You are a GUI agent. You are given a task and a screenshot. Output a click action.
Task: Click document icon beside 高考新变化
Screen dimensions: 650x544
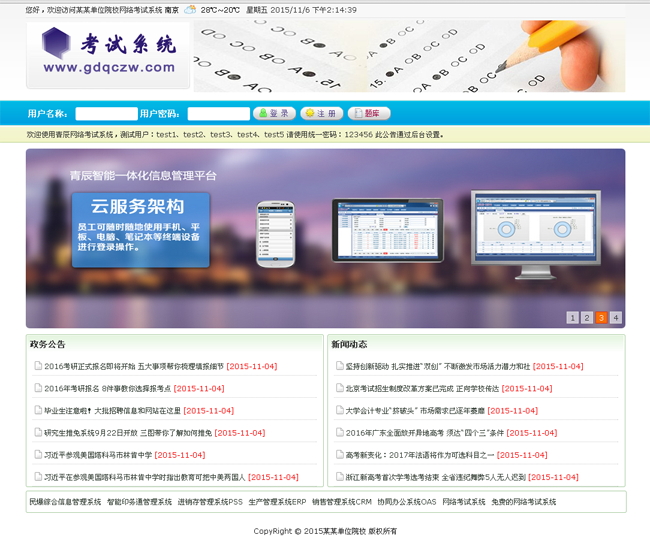click(x=340, y=454)
